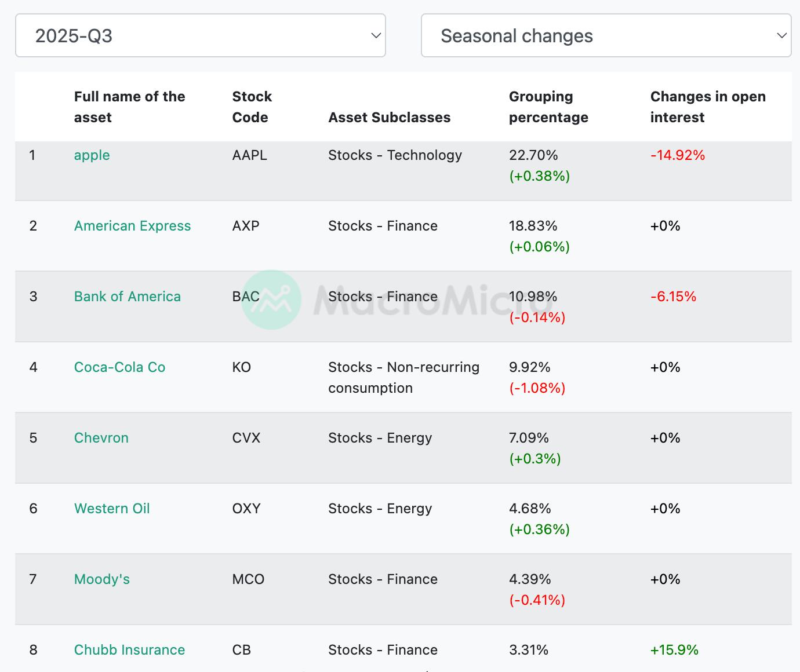This screenshot has width=800, height=672.
Task: Select the Chevron asset link
Action: click(x=101, y=438)
